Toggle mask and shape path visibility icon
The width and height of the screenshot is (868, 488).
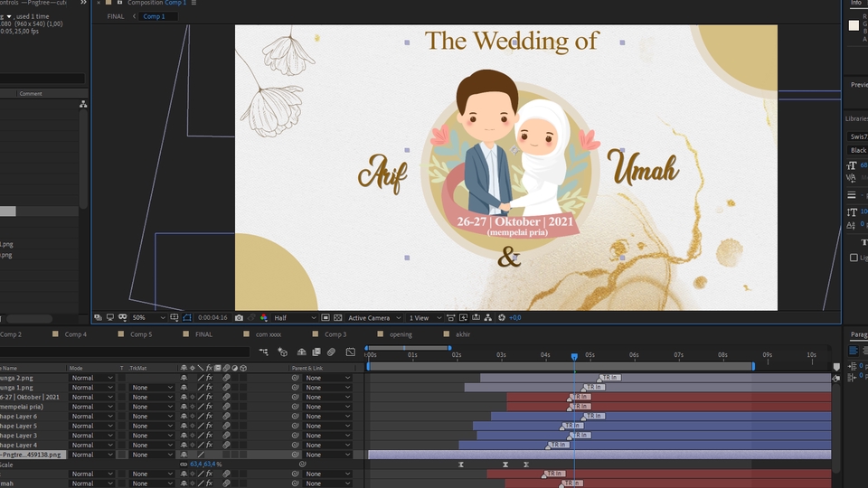187,317
